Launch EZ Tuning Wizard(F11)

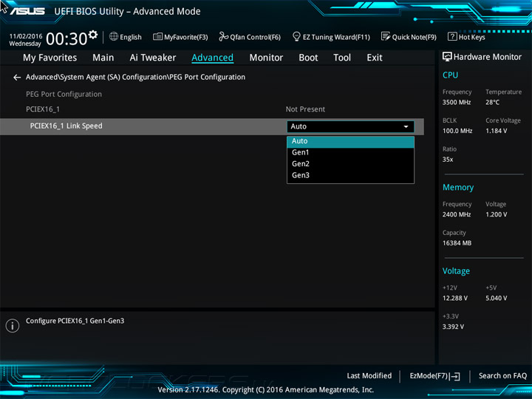(331, 37)
